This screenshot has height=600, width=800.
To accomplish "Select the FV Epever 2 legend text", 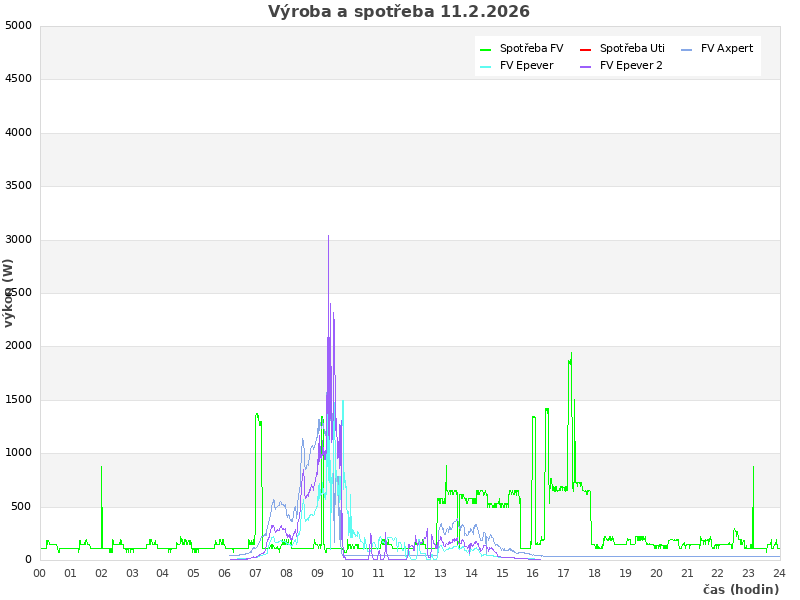I will click(631, 66).
